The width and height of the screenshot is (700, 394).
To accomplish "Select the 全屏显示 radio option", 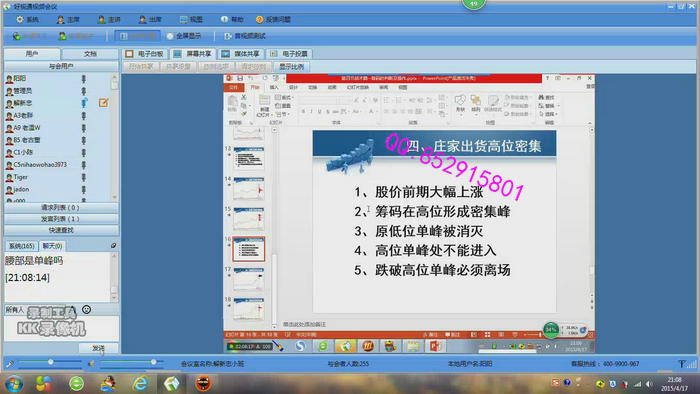I will pos(184,36).
